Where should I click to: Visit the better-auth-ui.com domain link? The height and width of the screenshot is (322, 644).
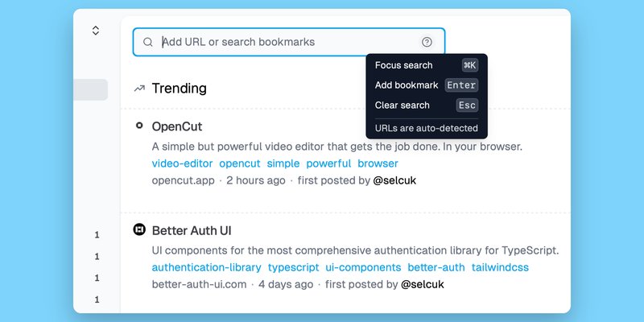coord(199,285)
